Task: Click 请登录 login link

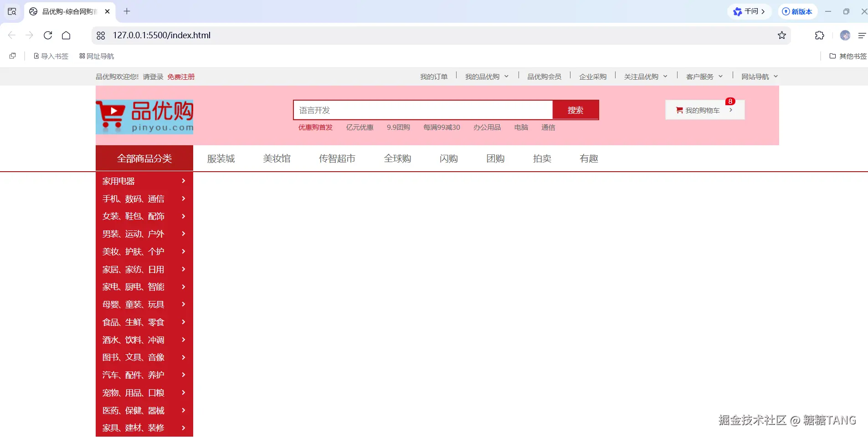Action: pyautogui.click(x=153, y=77)
